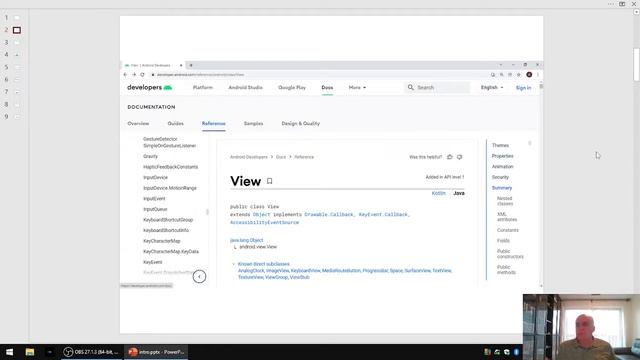Screen dimensions: 640x360
Task: Jump to Summary in page contents
Action: pos(502,188)
